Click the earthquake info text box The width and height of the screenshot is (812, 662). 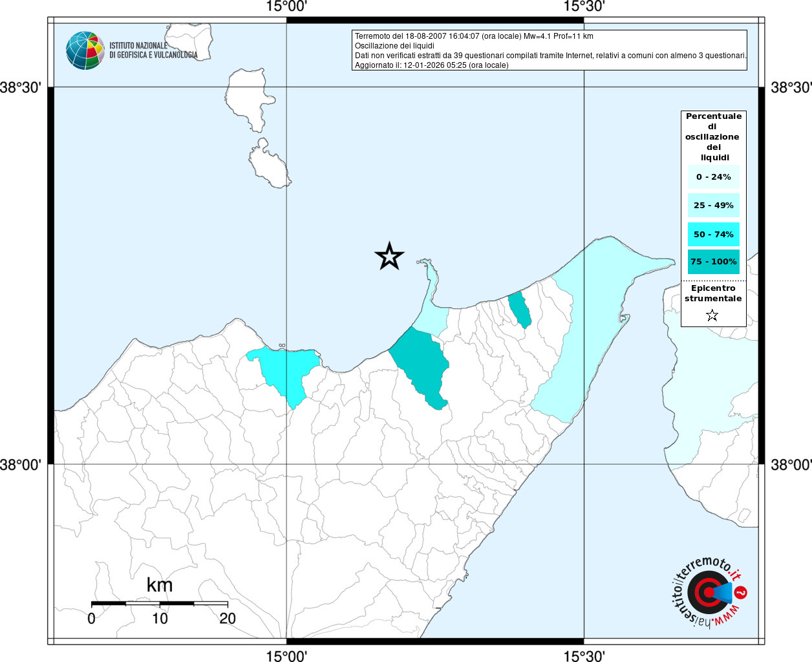click(x=550, y=50)
